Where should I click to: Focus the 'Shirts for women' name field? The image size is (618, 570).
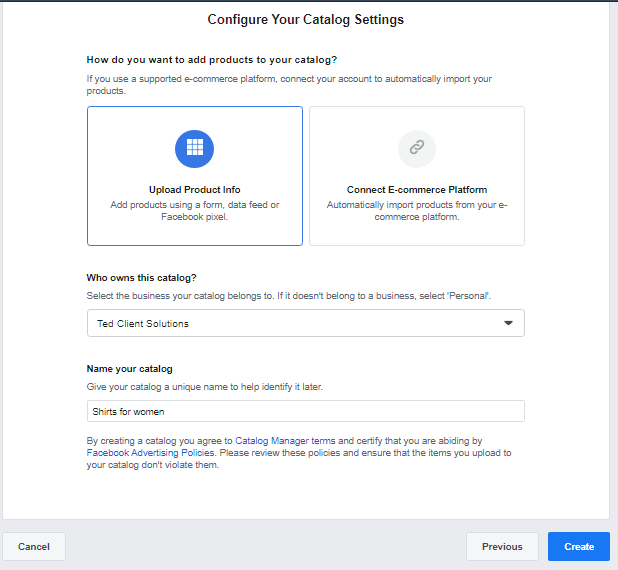[305, 411]
